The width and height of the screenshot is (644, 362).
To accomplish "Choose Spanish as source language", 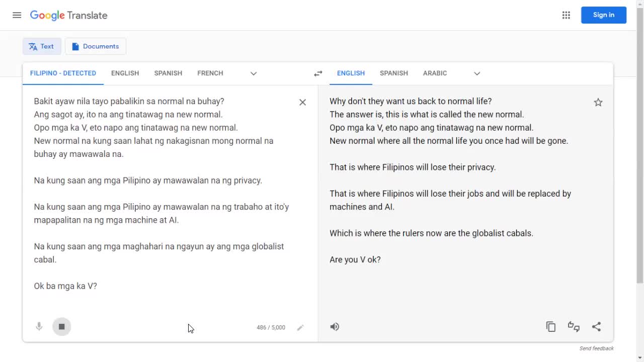I will click(168, 73).
